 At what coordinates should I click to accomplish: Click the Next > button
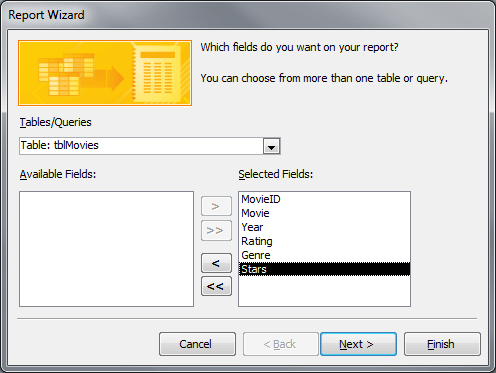tap(358, 344)
